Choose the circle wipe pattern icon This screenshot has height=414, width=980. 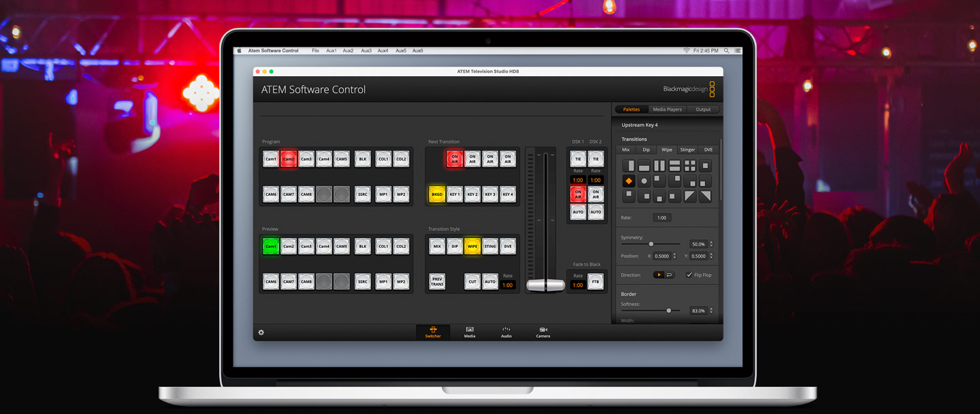pos(644,181)
